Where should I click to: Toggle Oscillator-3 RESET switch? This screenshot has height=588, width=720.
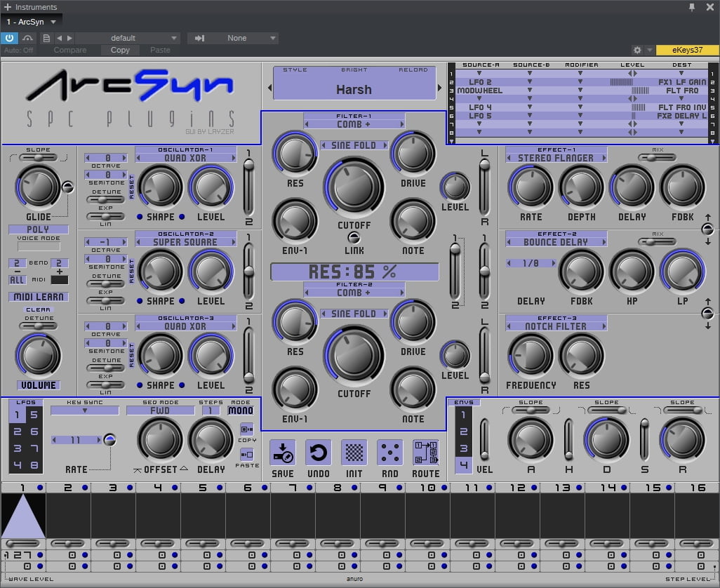131,355
